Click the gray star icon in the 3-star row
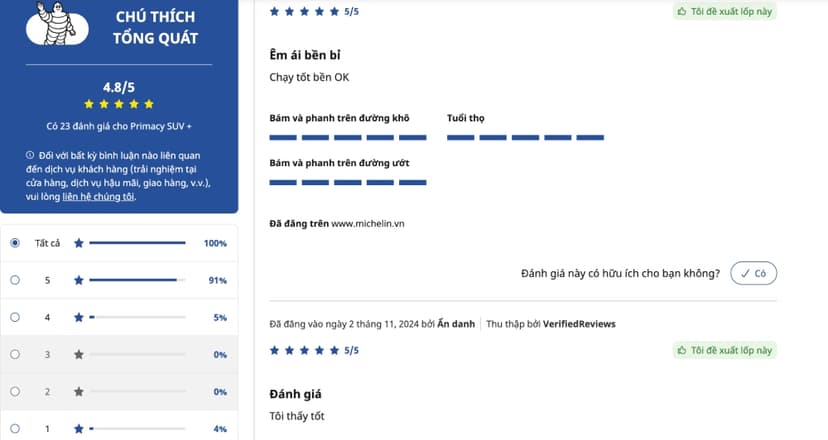The height and width of the screenshot is (440, 828). (79, 354)
